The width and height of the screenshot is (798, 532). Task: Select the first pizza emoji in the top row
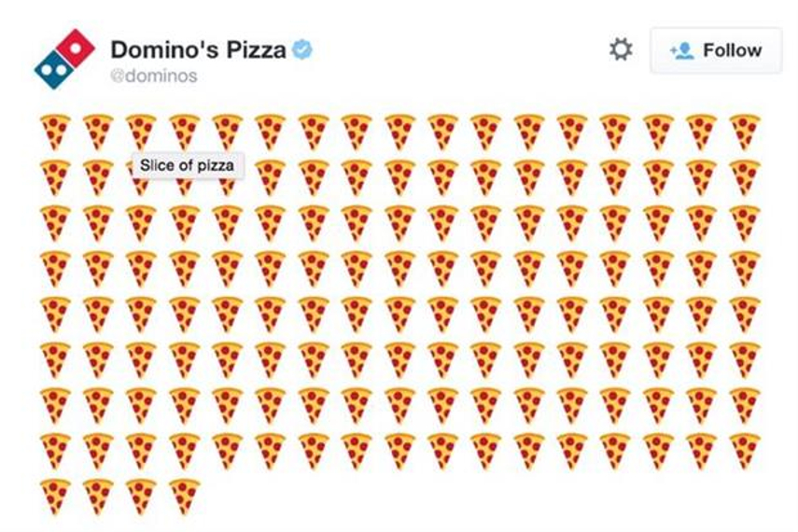click(x=55, y=132)
